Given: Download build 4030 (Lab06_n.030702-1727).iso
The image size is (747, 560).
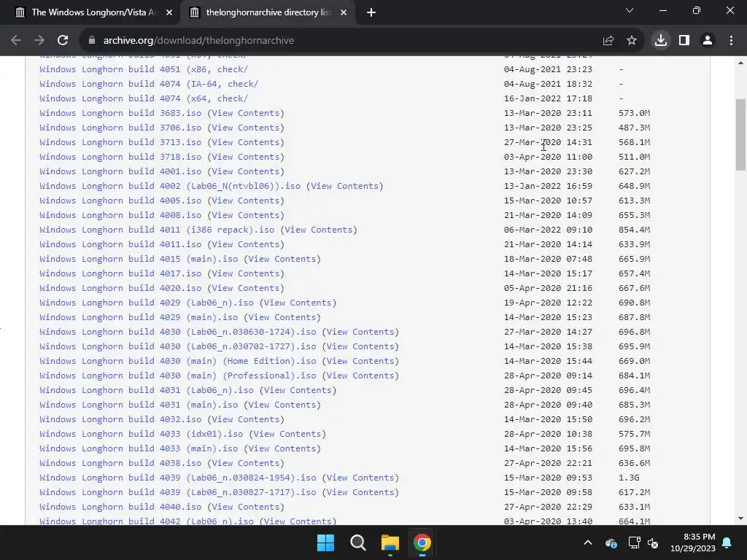Looking at the screenshot, I should [x=178, y=346].
